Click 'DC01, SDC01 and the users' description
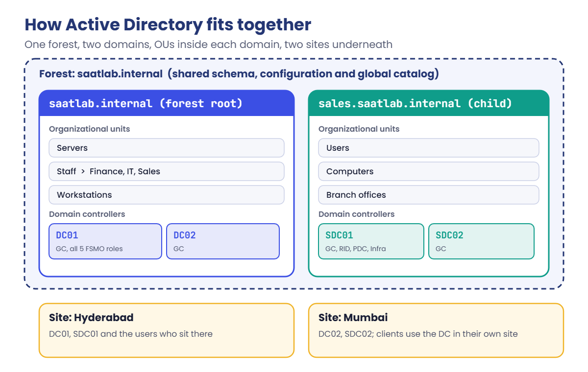 coord(131,334)
